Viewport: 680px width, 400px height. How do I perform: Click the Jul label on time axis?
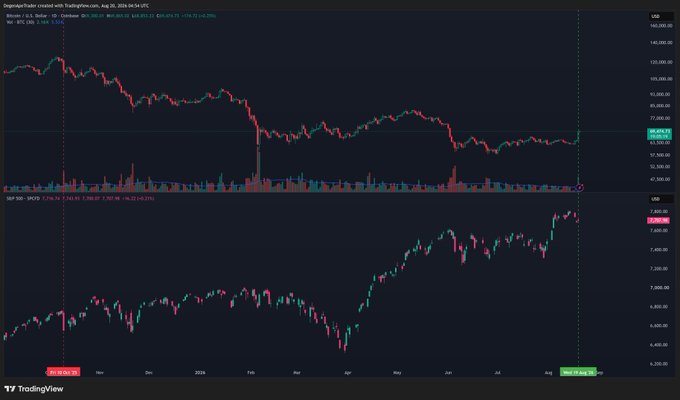(497, 372)
